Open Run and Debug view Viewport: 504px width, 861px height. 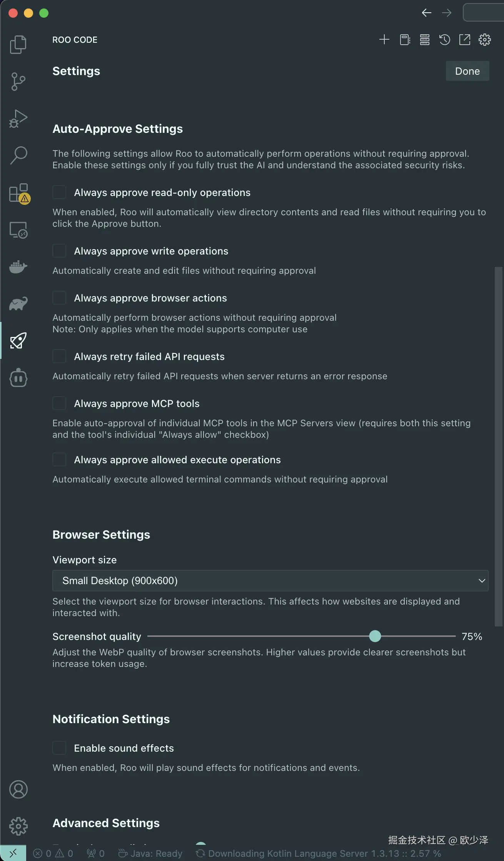click(18, 118)
